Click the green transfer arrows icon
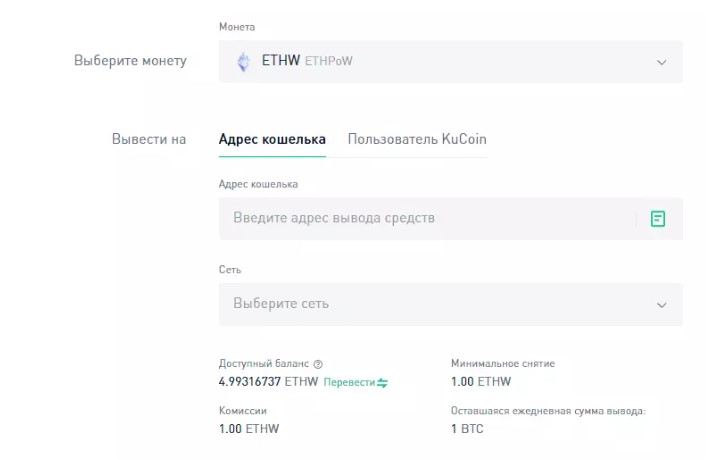706x460 pixels. point(382,382)
